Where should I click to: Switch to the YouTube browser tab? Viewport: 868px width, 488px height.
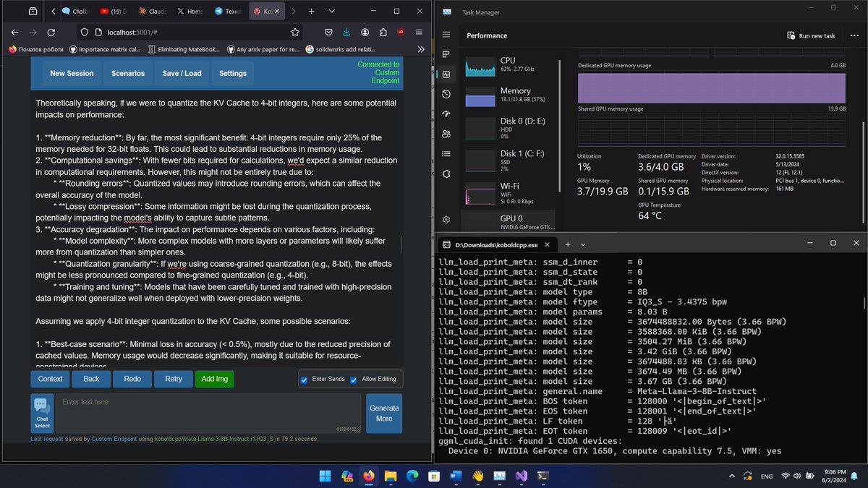114,12
